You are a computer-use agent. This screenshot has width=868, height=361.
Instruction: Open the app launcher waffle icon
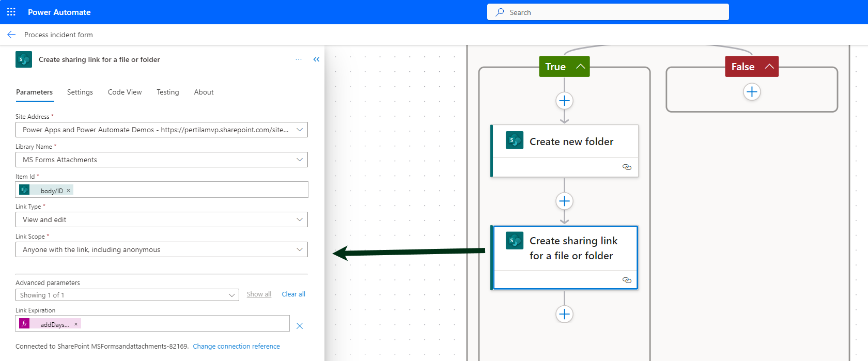pyautogui.click(x=11, y=12)
